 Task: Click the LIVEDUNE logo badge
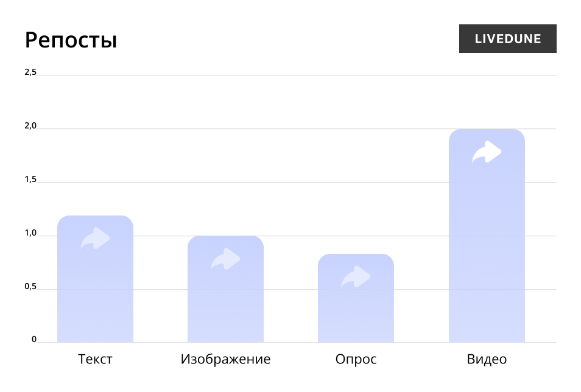(x=507, y=39)
